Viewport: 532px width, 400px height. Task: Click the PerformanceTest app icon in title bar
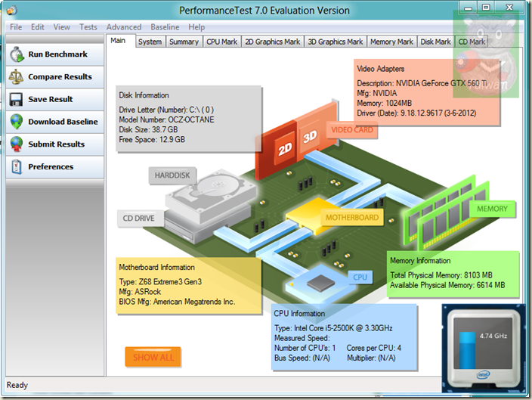coord(11,10)
